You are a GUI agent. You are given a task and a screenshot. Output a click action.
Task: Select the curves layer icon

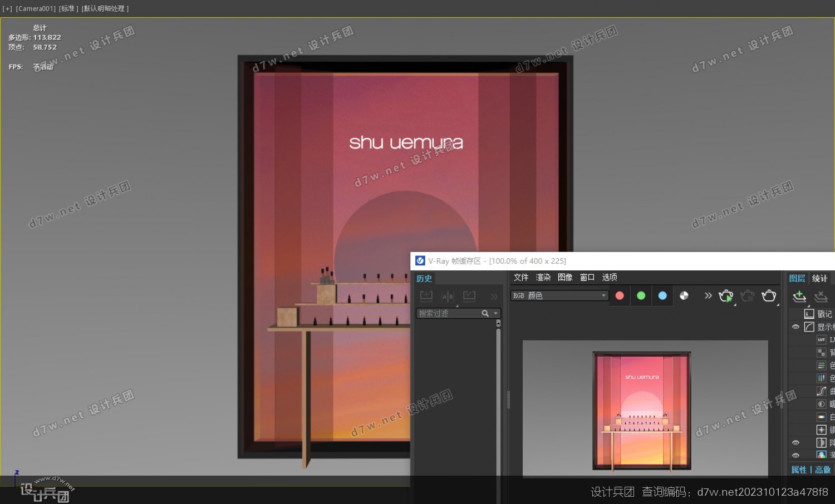coord(821,391)
